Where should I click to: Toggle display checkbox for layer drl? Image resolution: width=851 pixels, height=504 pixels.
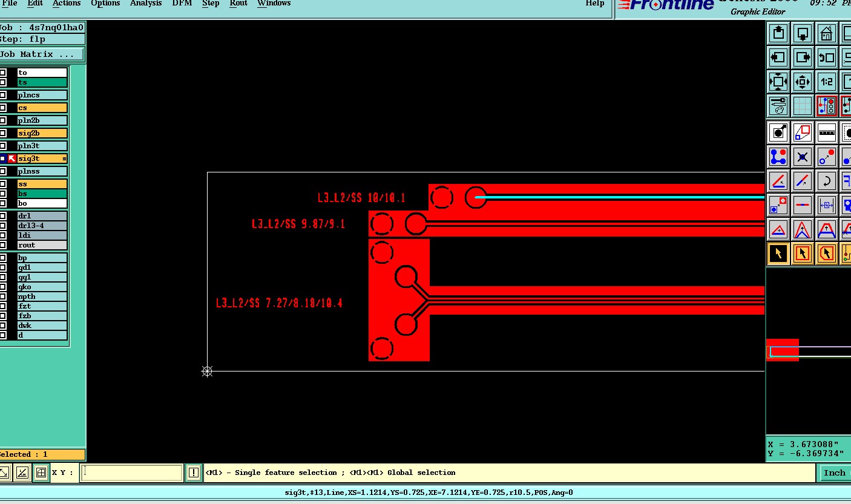tap(3, 216)
